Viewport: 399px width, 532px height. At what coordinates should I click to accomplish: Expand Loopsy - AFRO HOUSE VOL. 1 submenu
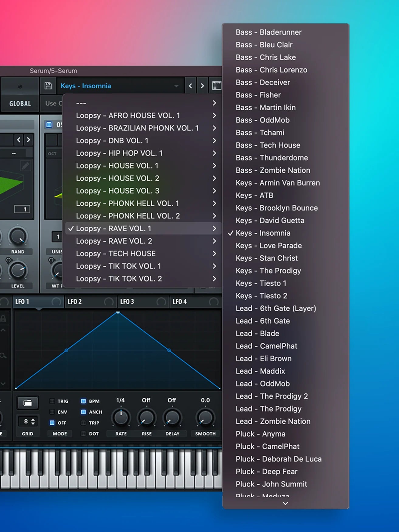143,116
